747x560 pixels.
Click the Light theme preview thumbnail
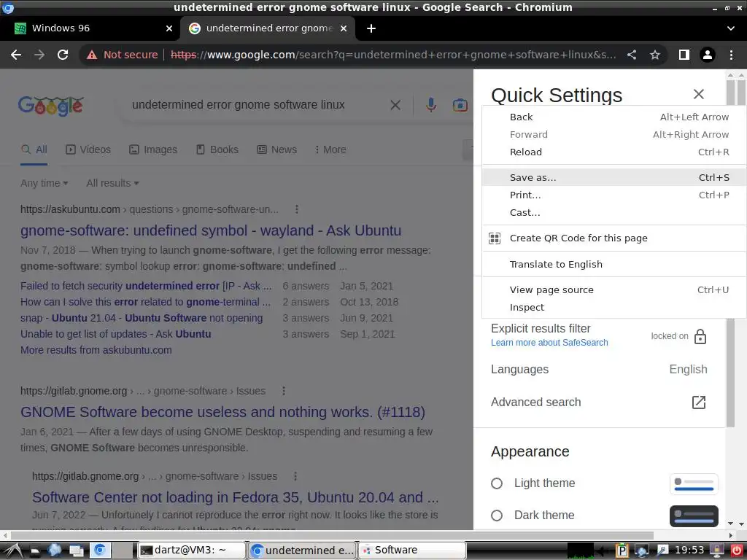pyautogui.click(x=694, y=484)
